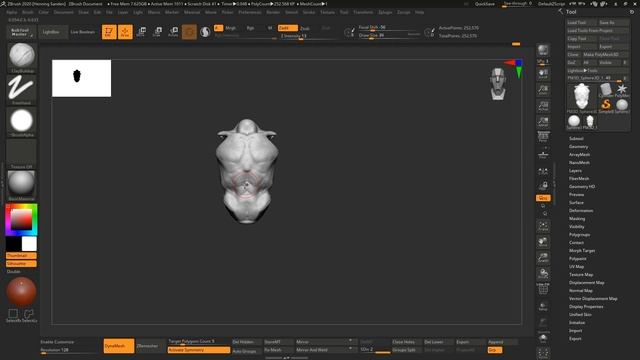Activate the Draw mode button
Image resolution: width=640 pixels, height=360 pixels.
(x=125, y=32)
